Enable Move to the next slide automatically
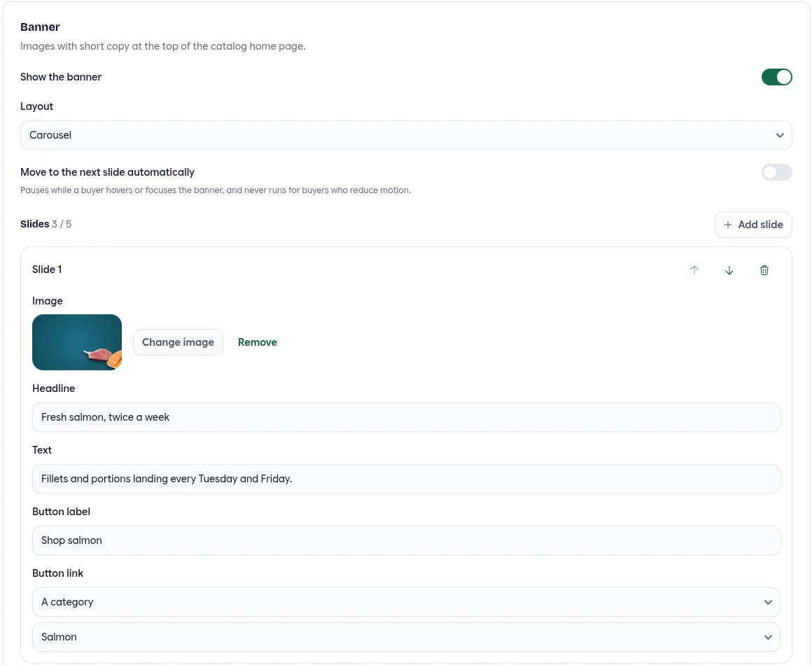The height and width of the screenshot is (665, 812). (776, 172)
